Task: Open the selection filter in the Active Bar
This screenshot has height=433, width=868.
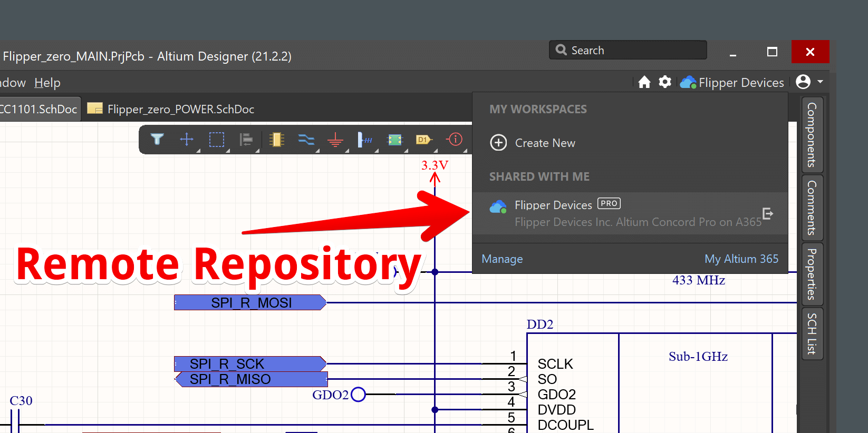Action: (x=157, y=139)
